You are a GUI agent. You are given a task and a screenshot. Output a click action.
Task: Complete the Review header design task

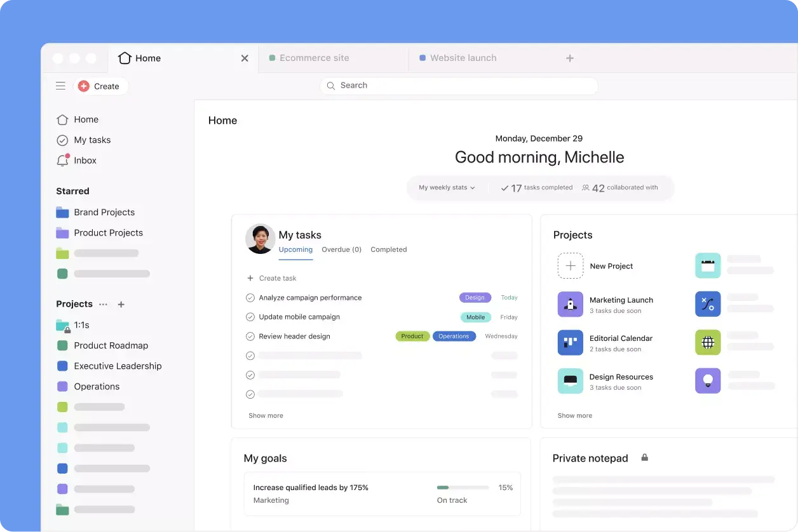pyautogui.click(x=250, y=336)
